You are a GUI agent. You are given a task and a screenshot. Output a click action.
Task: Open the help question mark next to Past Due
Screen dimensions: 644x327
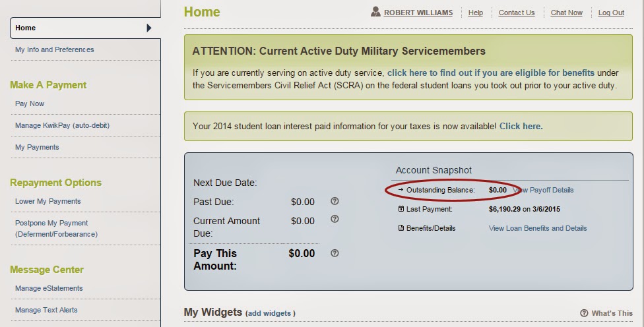point(335,201)
